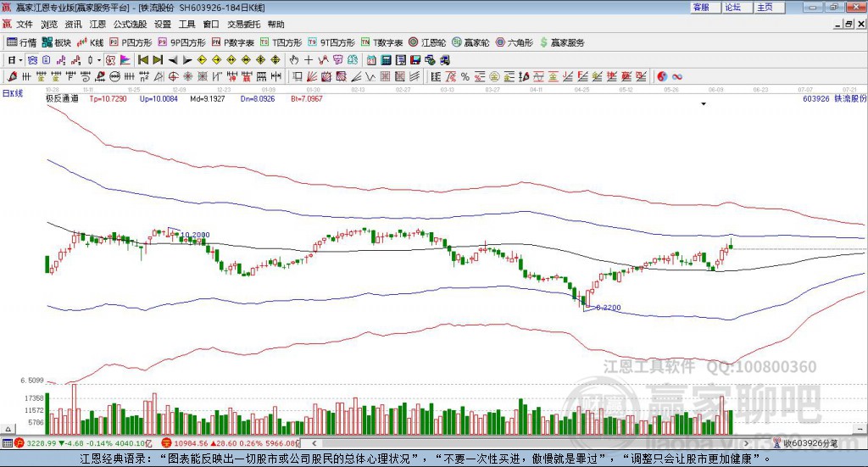
Task: Open the 文件 menu
Action: (x=25, y=25)
